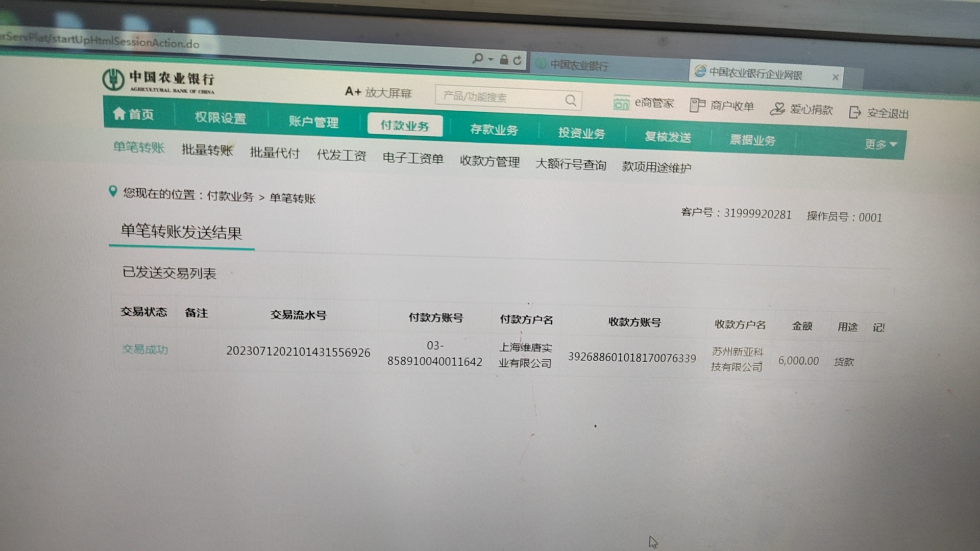Click payee account 39268860101817007​6339
Viewport: 980px width, 551px height.
tap(632, 357)
